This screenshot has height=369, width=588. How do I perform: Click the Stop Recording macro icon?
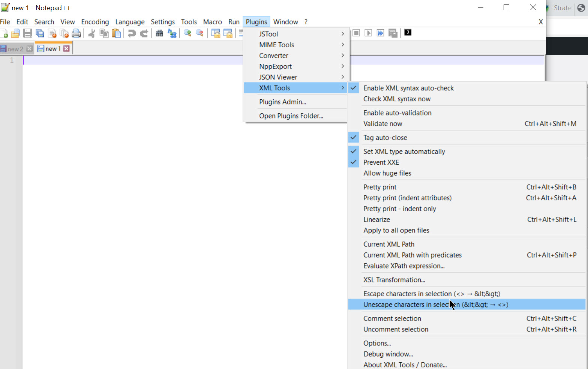point(356,33)
